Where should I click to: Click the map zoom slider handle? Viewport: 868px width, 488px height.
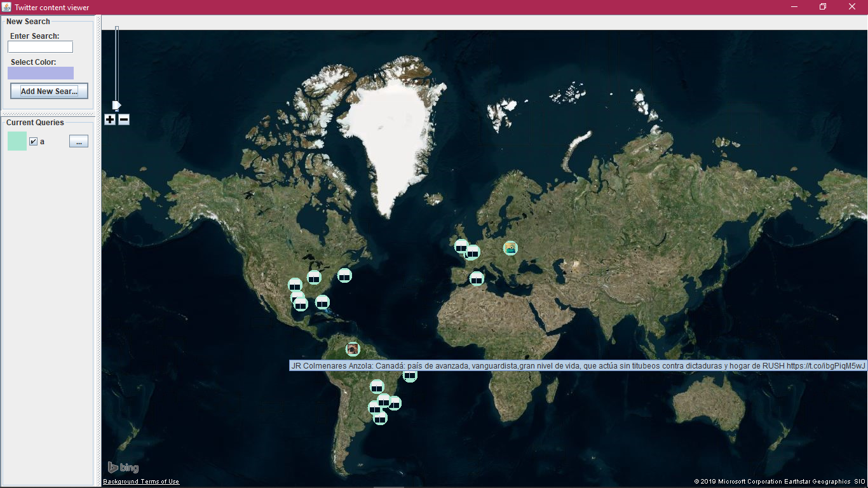116,105
